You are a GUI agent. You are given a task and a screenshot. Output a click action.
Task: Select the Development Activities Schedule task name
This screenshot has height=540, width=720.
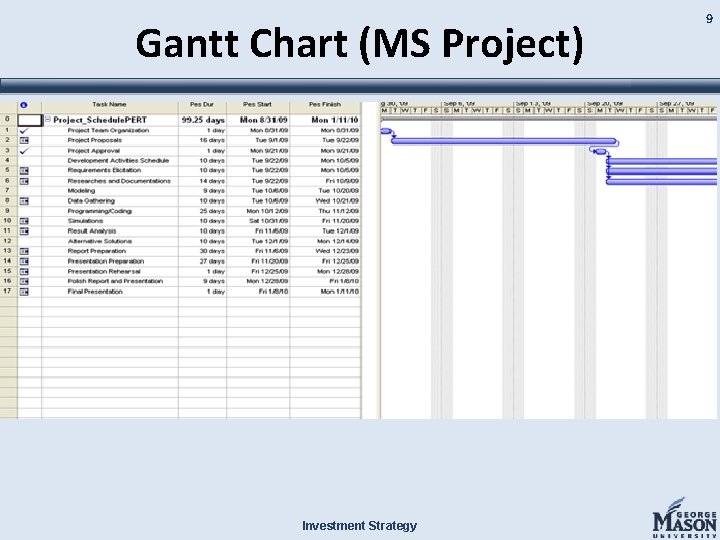click(x=118, y=161)
